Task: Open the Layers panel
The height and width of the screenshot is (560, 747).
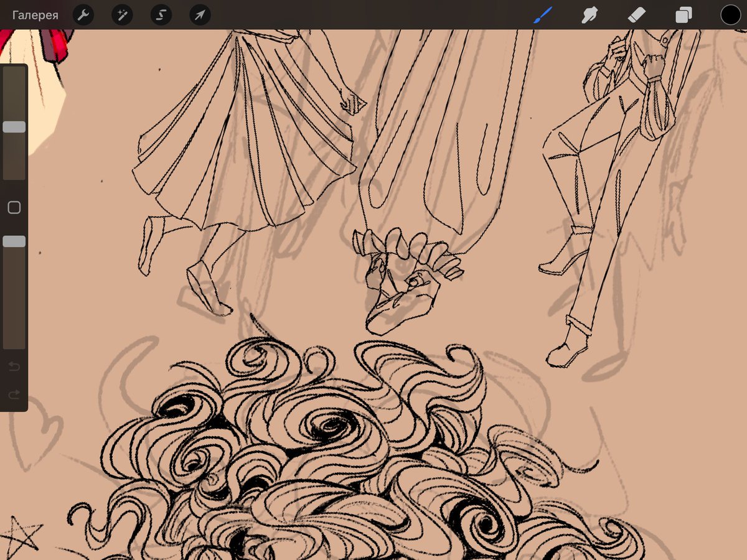Action: tap(684, 15)
